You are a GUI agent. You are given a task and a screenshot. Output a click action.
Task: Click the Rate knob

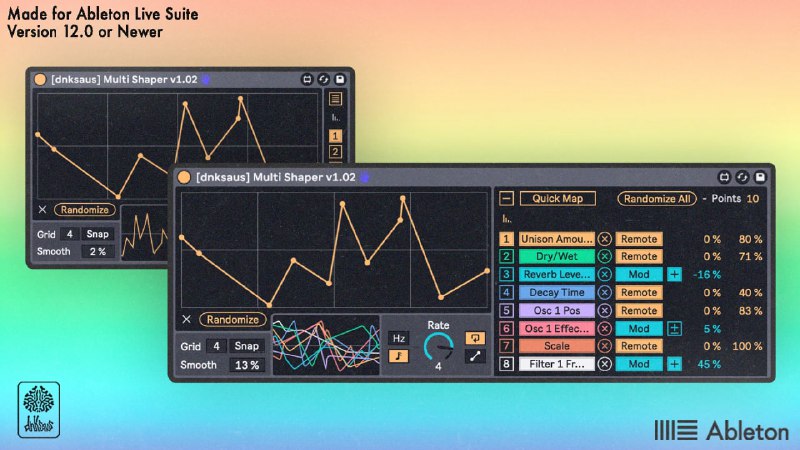[438, 347]
